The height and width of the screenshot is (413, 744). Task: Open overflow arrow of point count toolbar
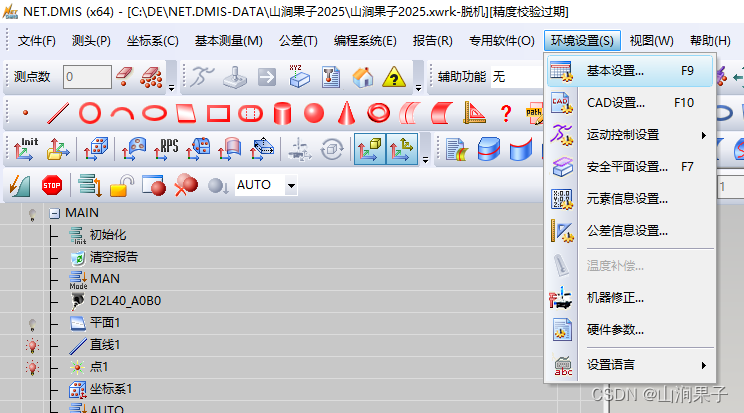[172, 87]
